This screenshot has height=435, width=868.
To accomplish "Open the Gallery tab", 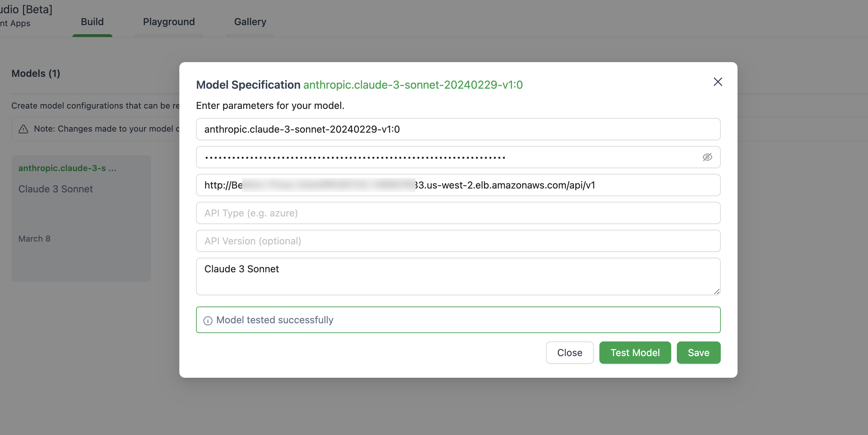I will tap(250, 22).
